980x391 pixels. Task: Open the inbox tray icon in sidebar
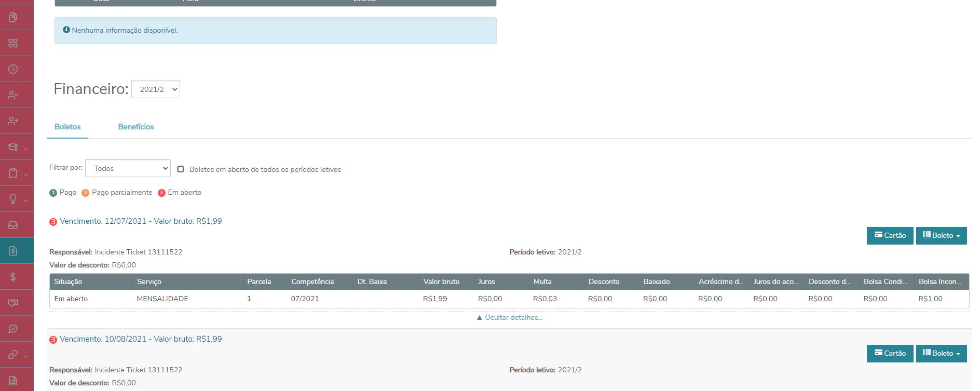click(x=13, y=225)
